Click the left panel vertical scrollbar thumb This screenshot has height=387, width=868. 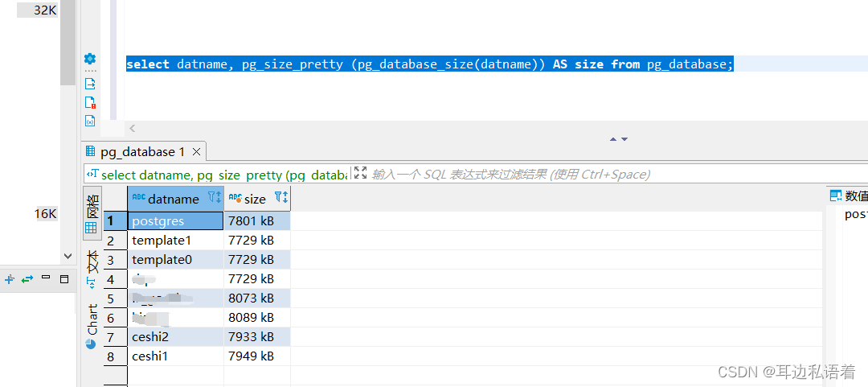pos(68,43)
